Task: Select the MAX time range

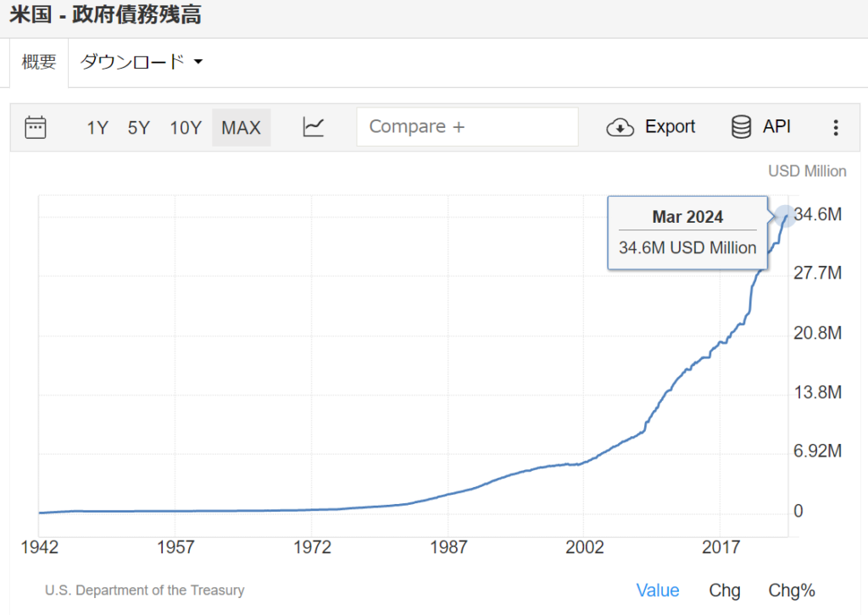Action: [x=241, y=128]
